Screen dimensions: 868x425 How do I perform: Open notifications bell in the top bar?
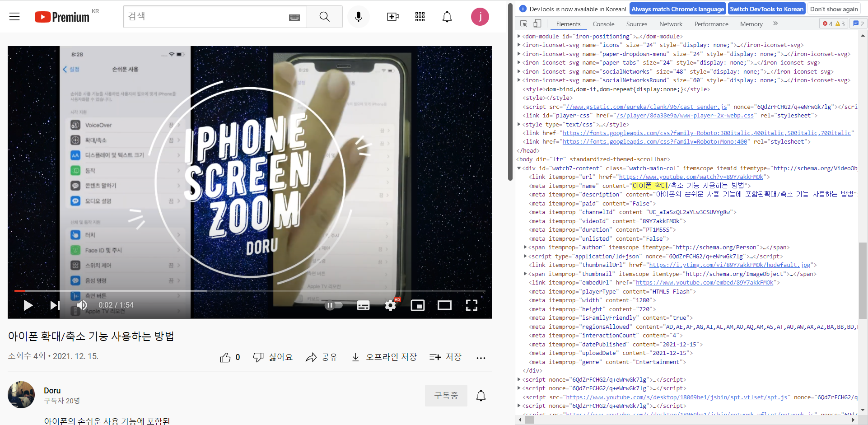[x=447, y=17]
